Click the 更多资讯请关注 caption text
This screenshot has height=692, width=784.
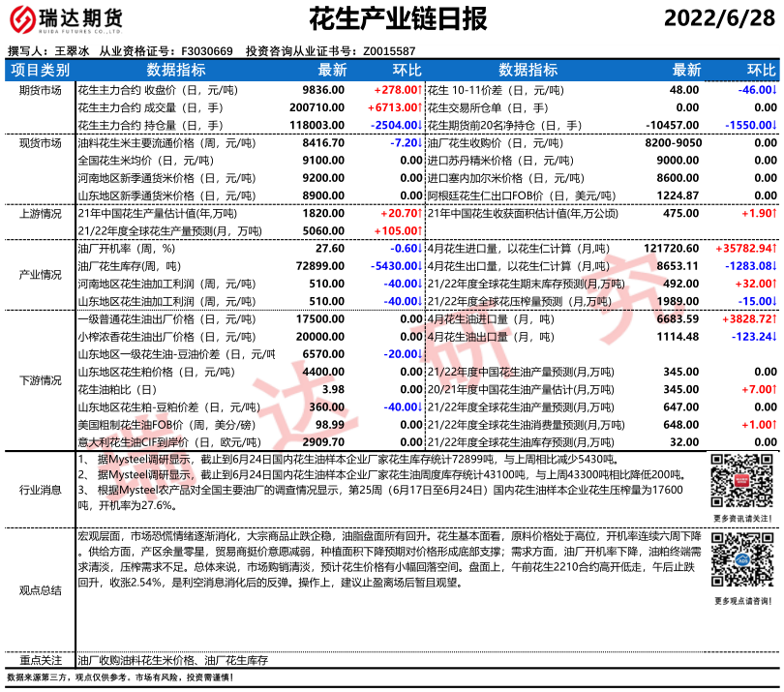point(743,519)
